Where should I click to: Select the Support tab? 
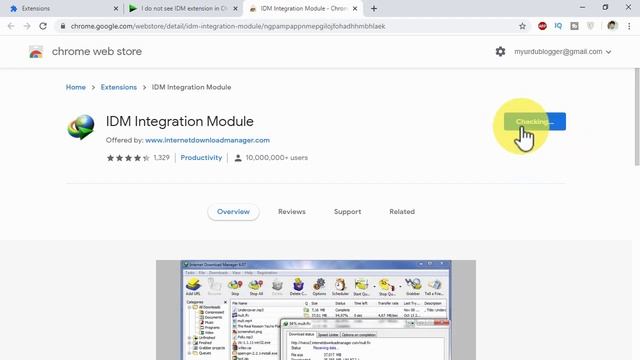coord(347,212)
